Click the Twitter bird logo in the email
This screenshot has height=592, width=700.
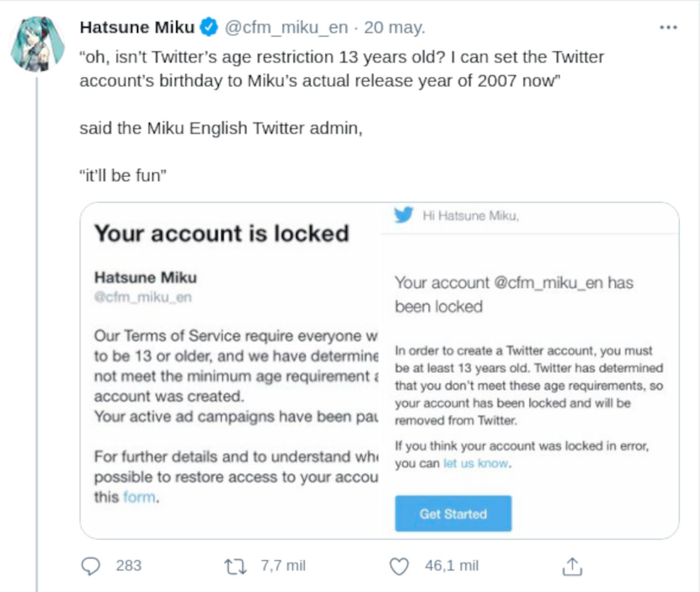point(404,215)
